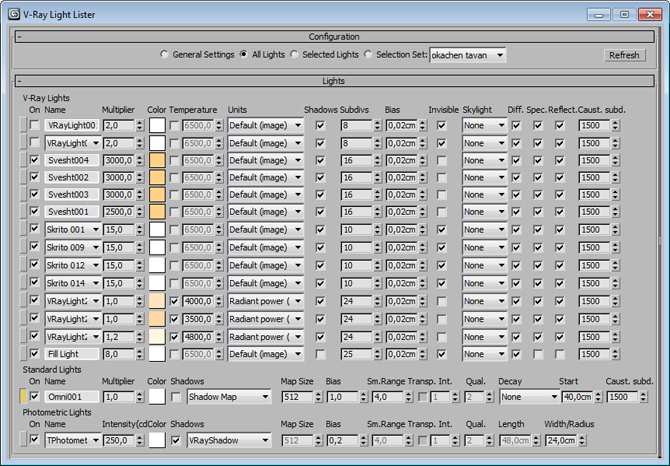The image size is (670, 466).
Task: Click the Omni001 Map Size field
Action: (298, 397)
